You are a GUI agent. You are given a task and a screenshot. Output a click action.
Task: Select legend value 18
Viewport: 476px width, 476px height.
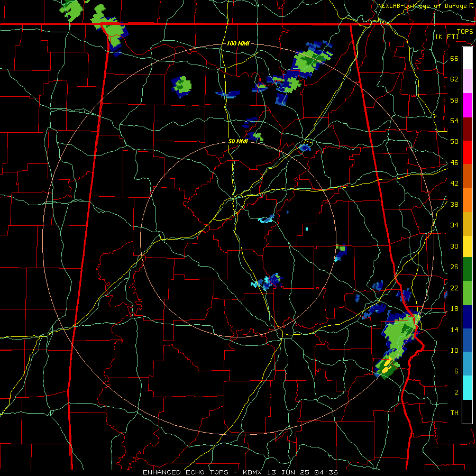click(454, 309)
